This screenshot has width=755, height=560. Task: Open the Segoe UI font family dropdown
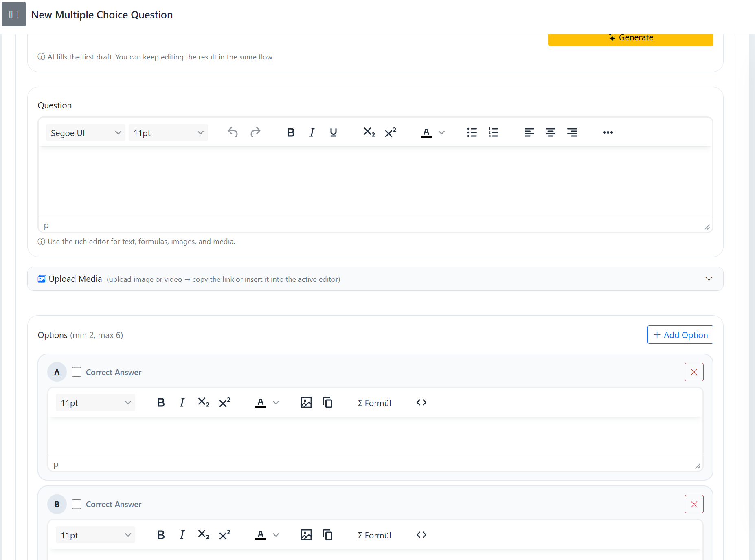pos(86,133)
